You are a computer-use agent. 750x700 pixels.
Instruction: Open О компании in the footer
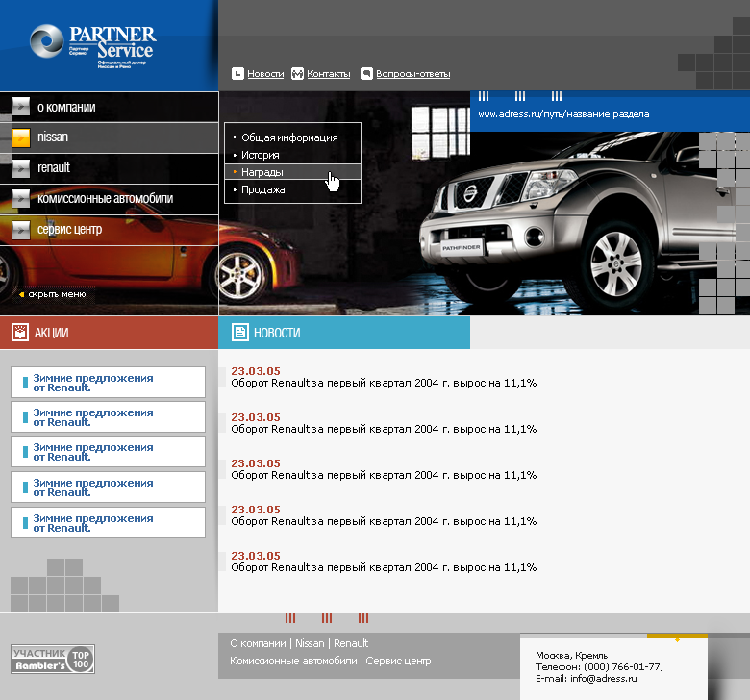[x=258, y=643]
